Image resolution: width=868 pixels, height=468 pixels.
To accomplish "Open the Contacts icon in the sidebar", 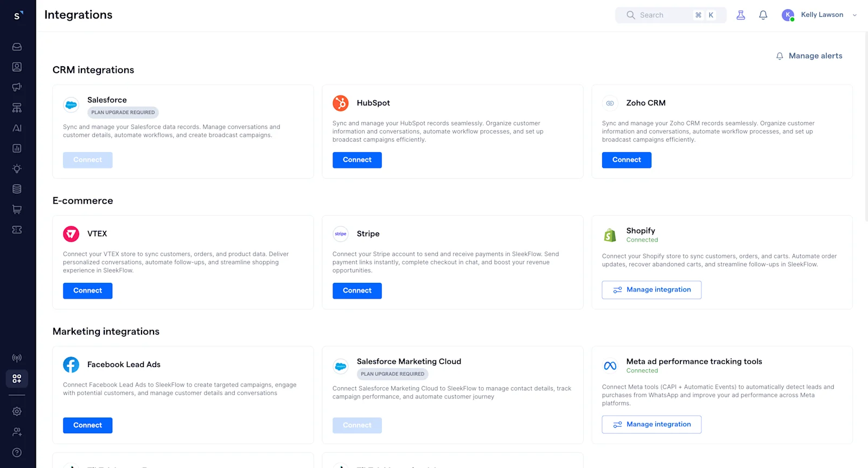I will pyautogui.click(x=17, y=67).
